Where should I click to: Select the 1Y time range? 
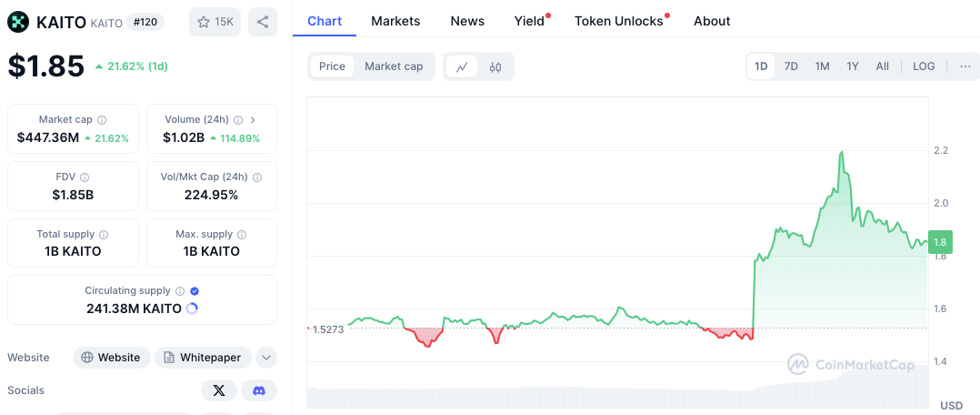(853, 66)
